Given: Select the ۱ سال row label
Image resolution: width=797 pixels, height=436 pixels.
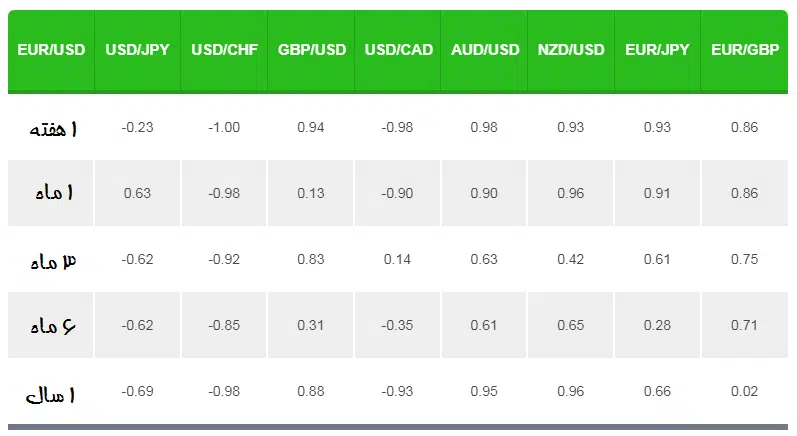Looking at the screenshot, I should (51, 395).
